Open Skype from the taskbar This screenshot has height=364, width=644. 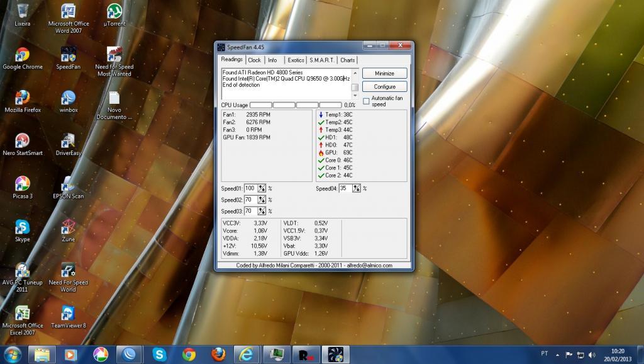[x=159, y=355]
